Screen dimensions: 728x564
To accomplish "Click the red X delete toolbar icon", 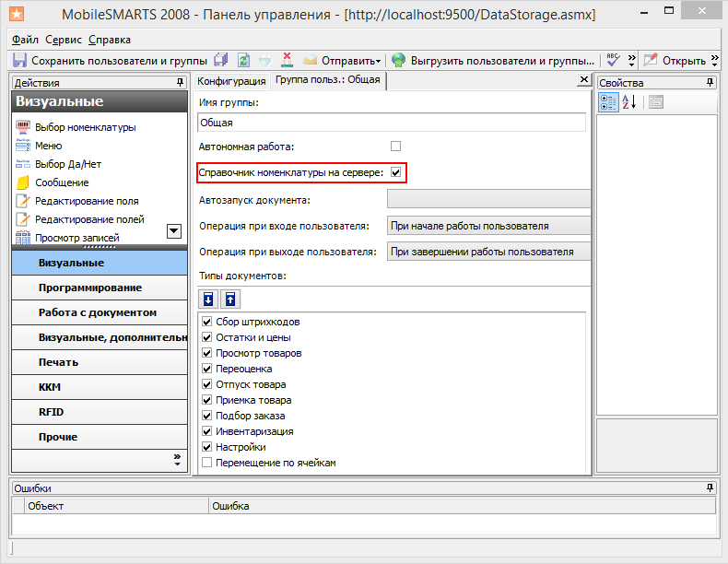I will click(287, 60).
